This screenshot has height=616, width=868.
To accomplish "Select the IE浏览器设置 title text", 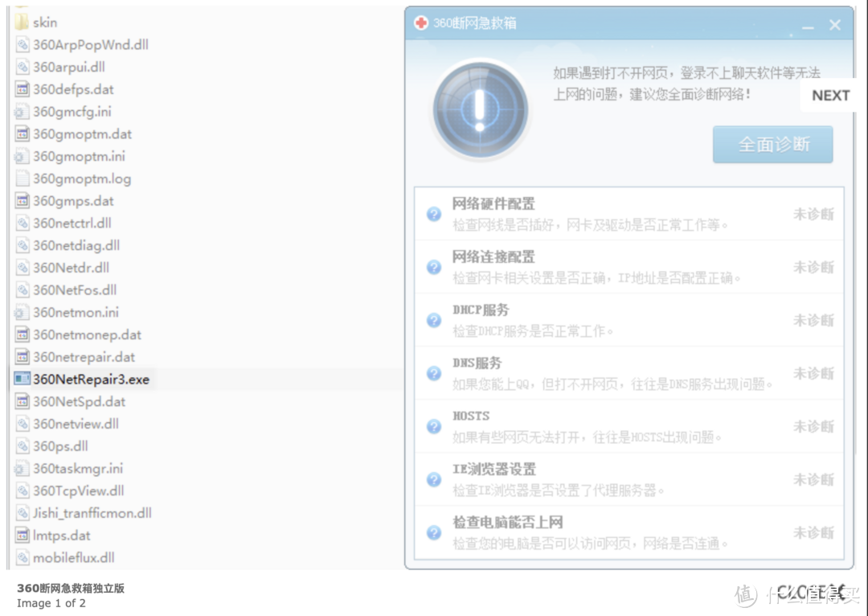I will [493, 470].
